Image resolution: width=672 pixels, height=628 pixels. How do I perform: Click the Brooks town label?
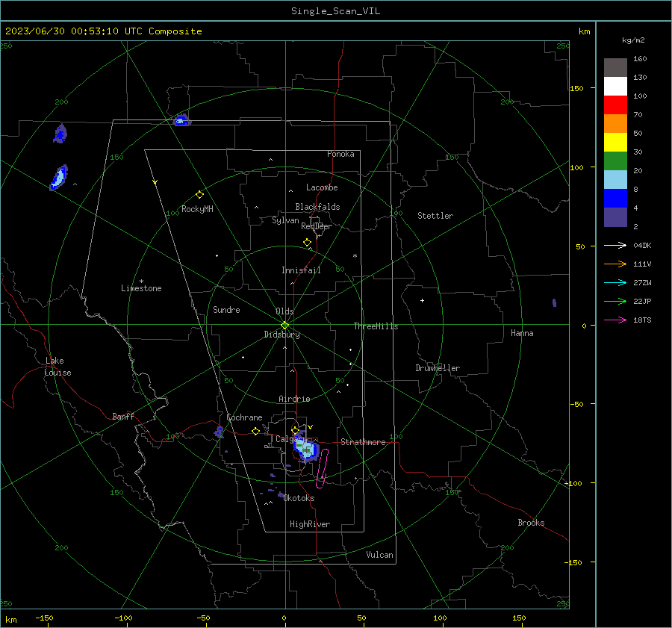click(531, 523)
